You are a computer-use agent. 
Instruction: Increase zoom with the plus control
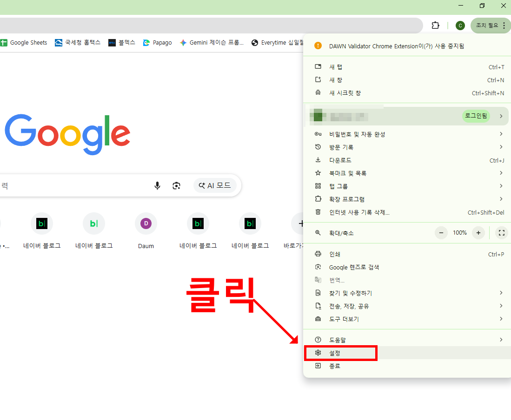pos(478,233)
